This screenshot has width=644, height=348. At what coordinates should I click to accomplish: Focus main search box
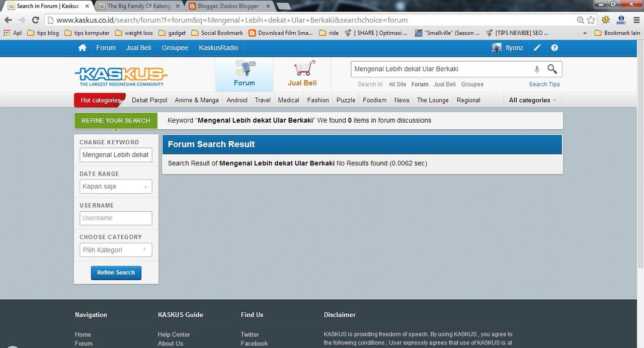point(440,69)
